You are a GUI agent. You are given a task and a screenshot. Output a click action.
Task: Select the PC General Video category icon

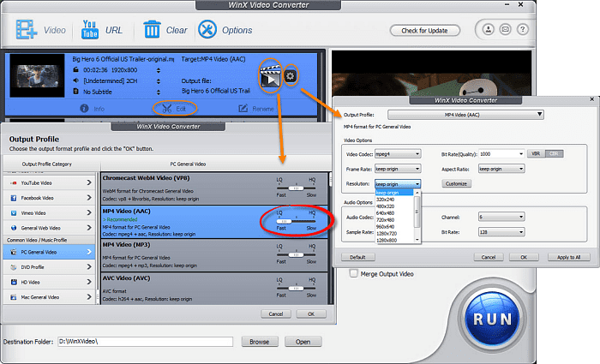(14, 252)
